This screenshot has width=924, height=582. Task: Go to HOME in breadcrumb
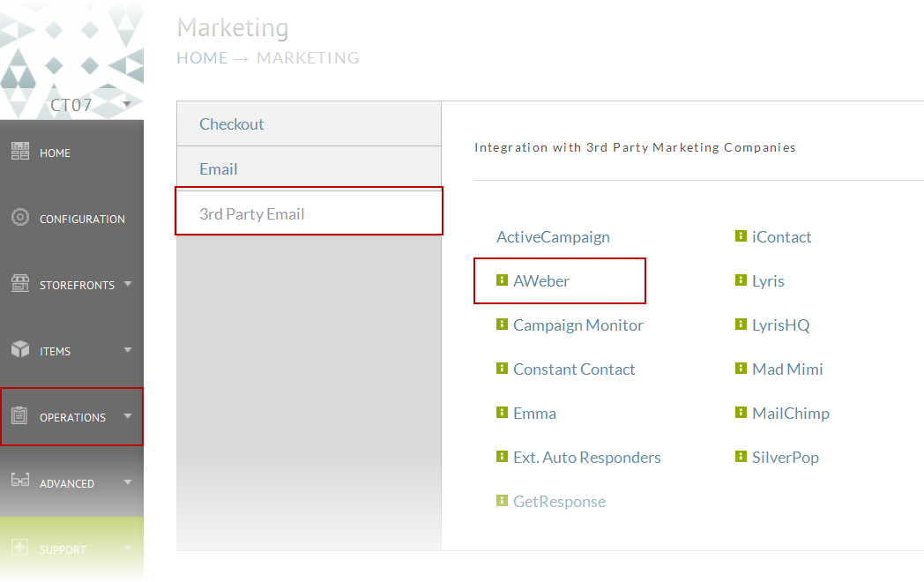(202, 58)
